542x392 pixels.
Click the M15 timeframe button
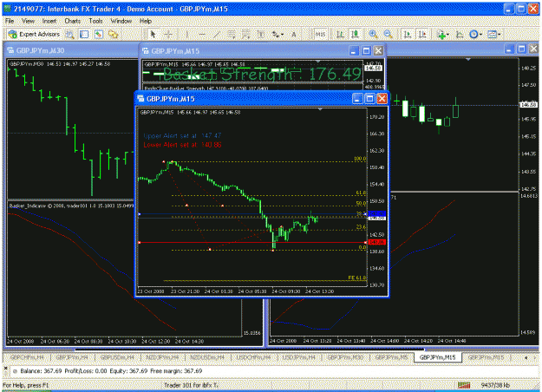(320, 34)
